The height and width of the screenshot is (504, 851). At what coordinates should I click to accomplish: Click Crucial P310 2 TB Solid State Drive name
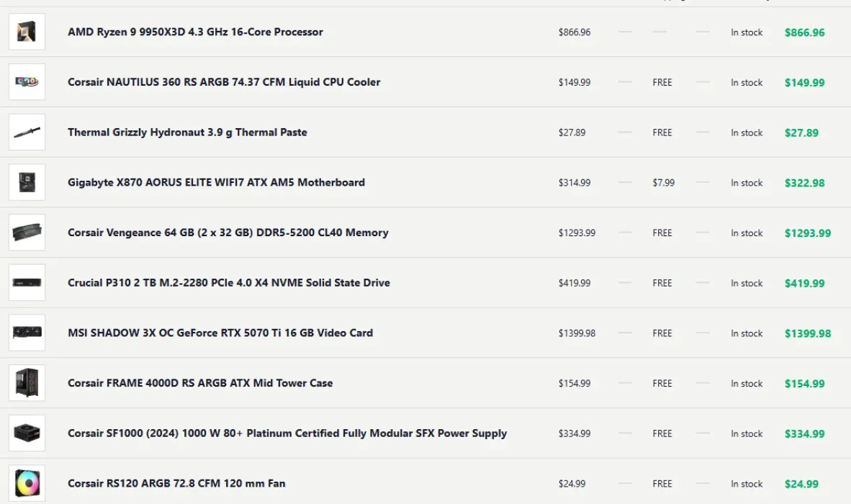click(x=229, y=283)
